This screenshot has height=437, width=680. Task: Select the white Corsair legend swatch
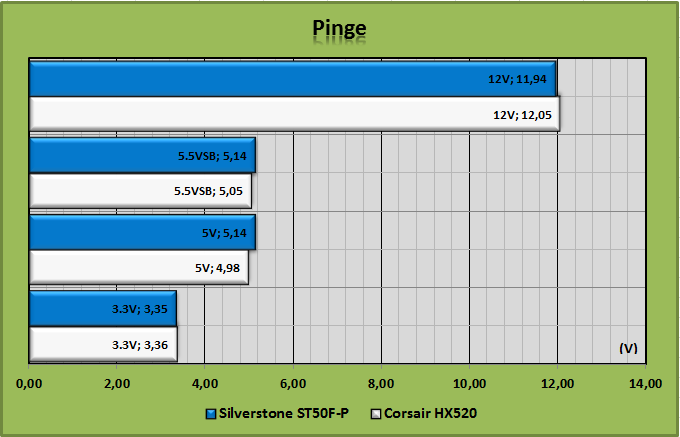[376, 414]
